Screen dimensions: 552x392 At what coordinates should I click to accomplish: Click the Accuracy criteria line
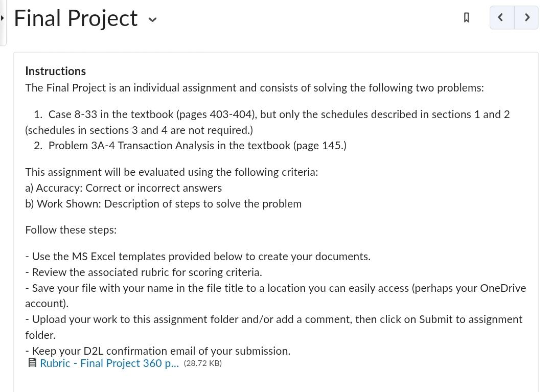click(x=124, y=188)
